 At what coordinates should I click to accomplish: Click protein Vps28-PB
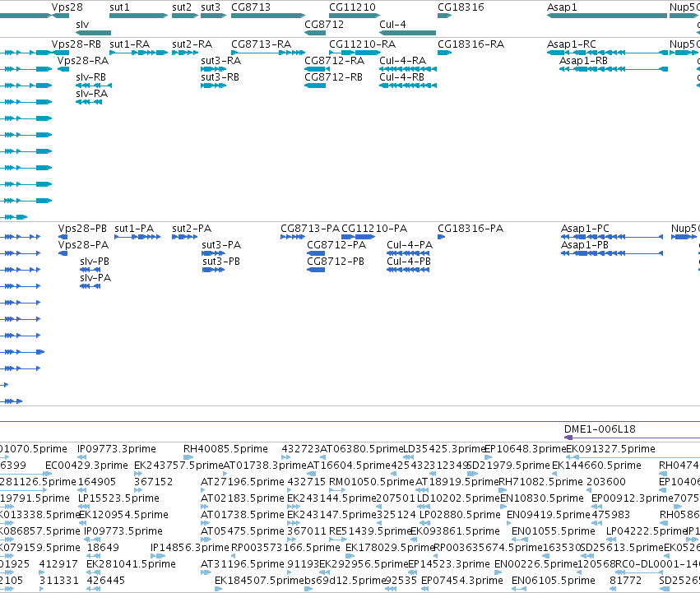[x=82, y=229]
